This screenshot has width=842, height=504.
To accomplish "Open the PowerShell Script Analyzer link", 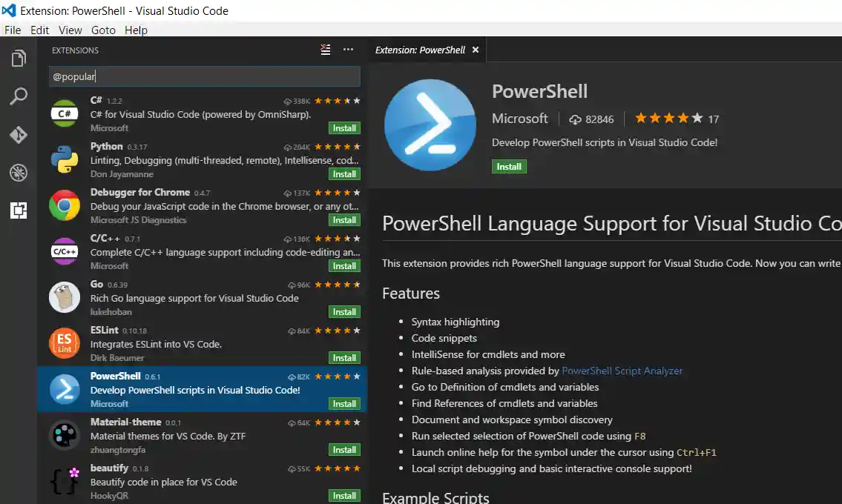I will point(622,371).
